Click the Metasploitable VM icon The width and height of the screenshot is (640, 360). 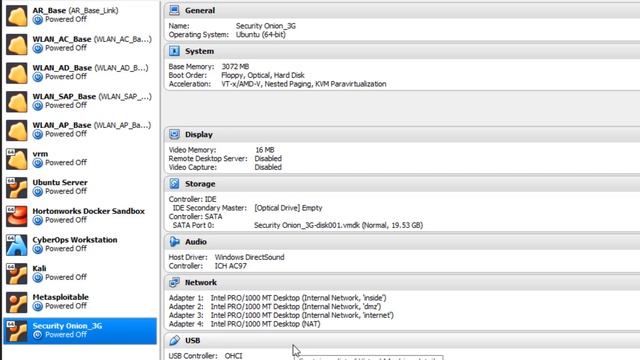coord(17,302)
